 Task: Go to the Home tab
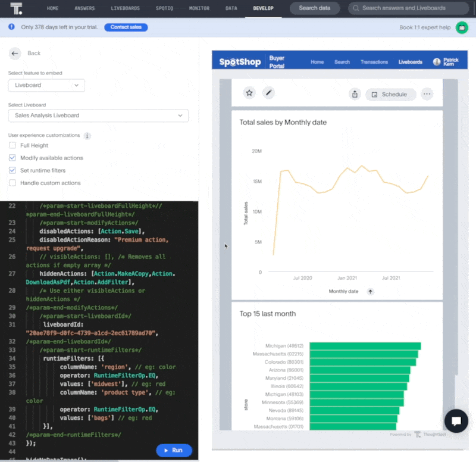click(x=53, y=8)
